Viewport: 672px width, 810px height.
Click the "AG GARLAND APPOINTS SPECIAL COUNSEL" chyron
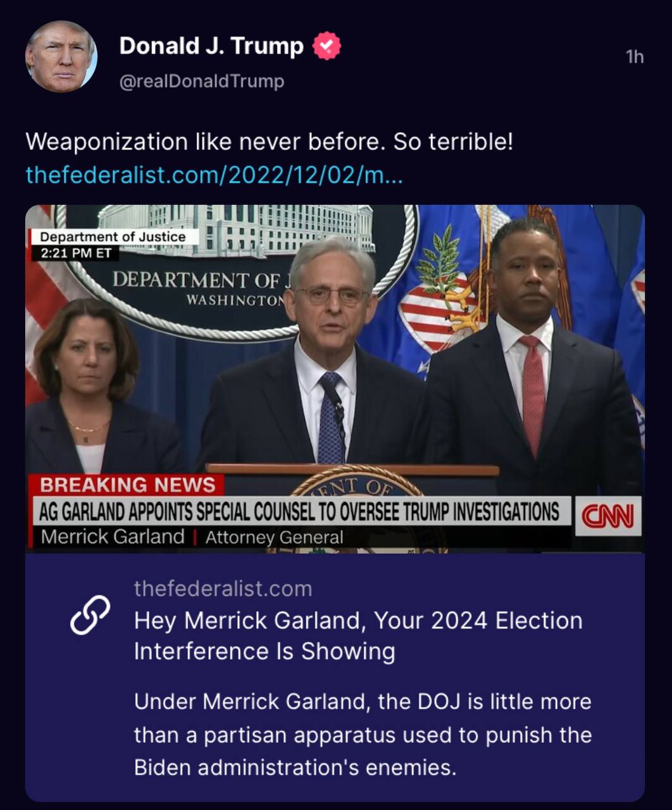299,511
